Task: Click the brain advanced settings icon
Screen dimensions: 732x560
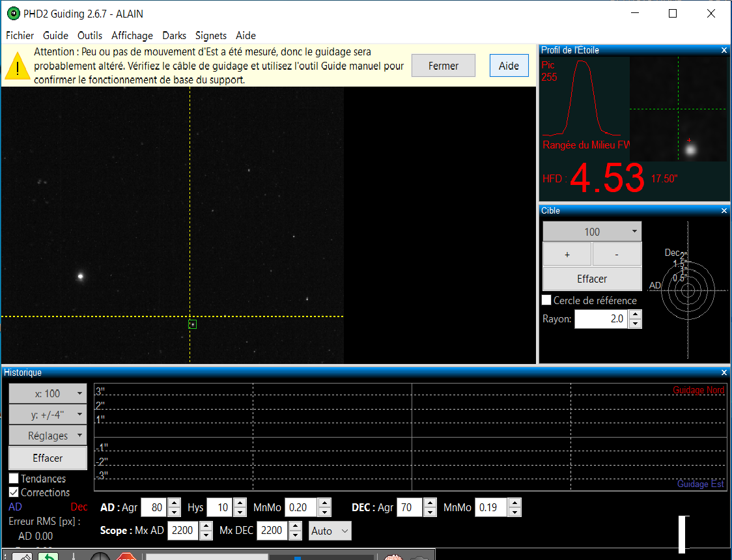Action: [393, 557]
